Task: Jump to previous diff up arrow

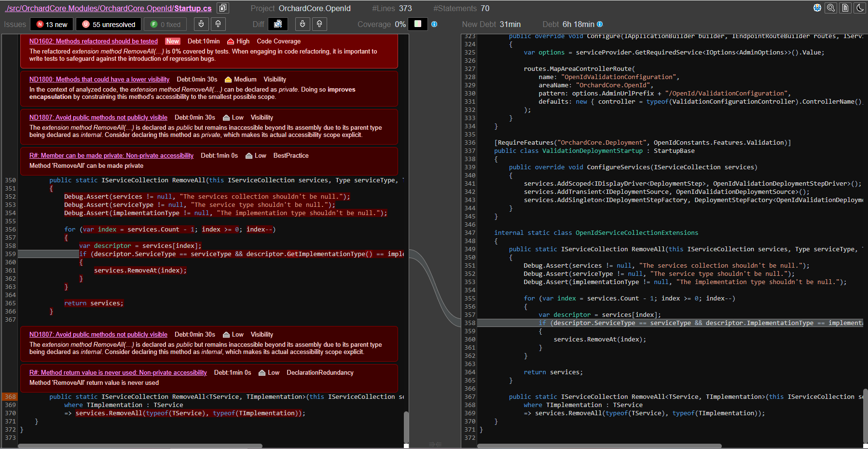Action: (319, 24)
